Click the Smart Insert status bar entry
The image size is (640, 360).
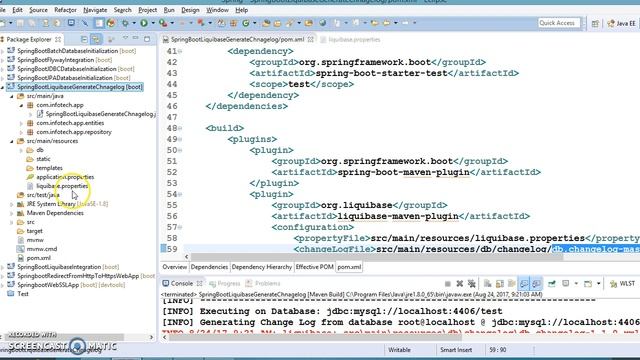pos(456,350)
